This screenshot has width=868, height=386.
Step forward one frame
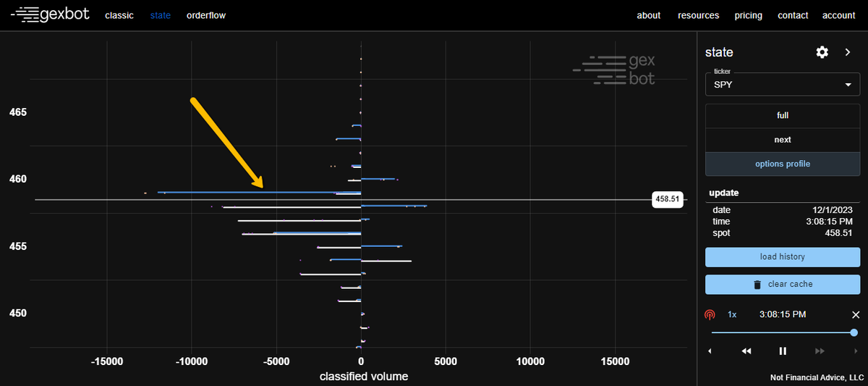pyautogui.click(x=856, y=351)
